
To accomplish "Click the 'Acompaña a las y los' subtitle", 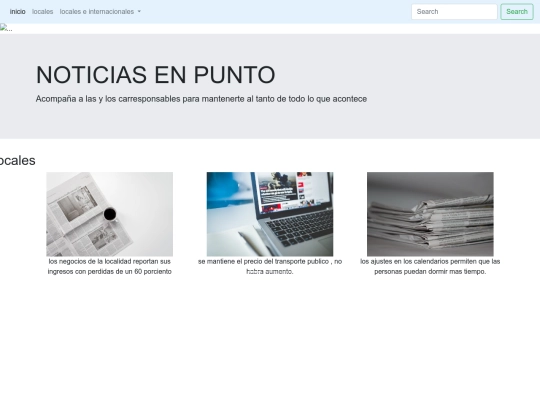I will coord(201,99).
